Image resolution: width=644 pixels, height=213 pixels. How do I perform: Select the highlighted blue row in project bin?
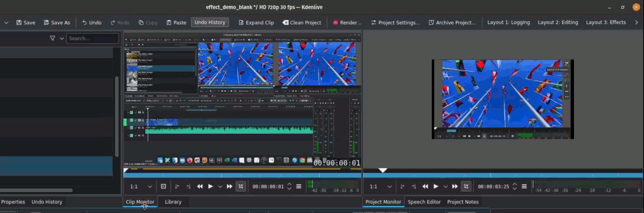(x=56, y=166)
